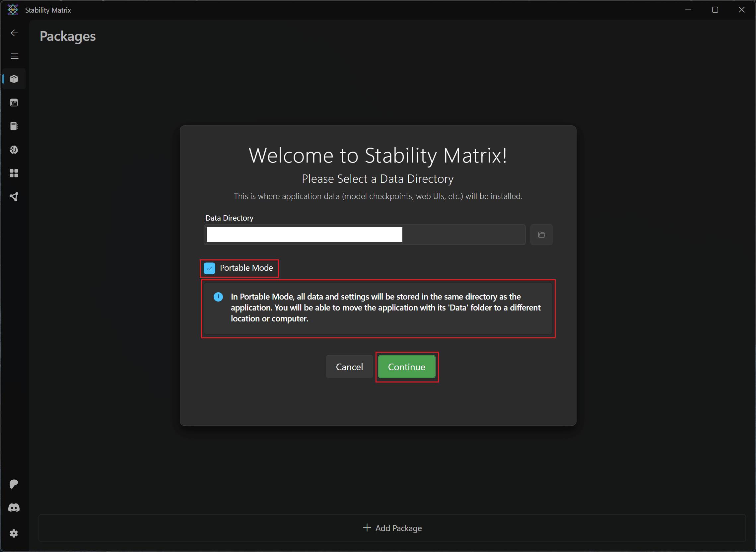756x552 pixels.
Task: Cancel the data directory dialog
Action: [x=349, y=367]
